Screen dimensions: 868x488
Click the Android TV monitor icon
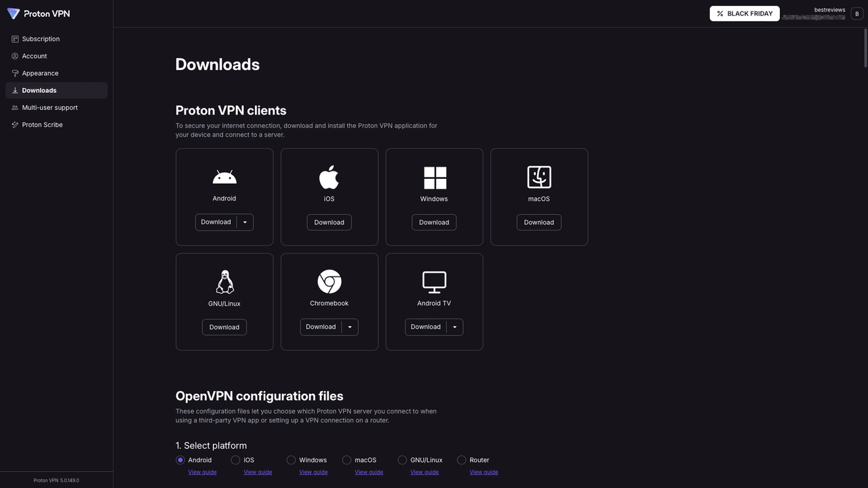[x=433, y=281]
